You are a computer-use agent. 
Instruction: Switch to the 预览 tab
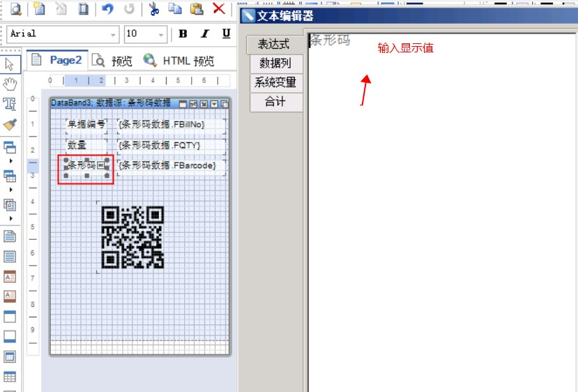tap(112, 61)
